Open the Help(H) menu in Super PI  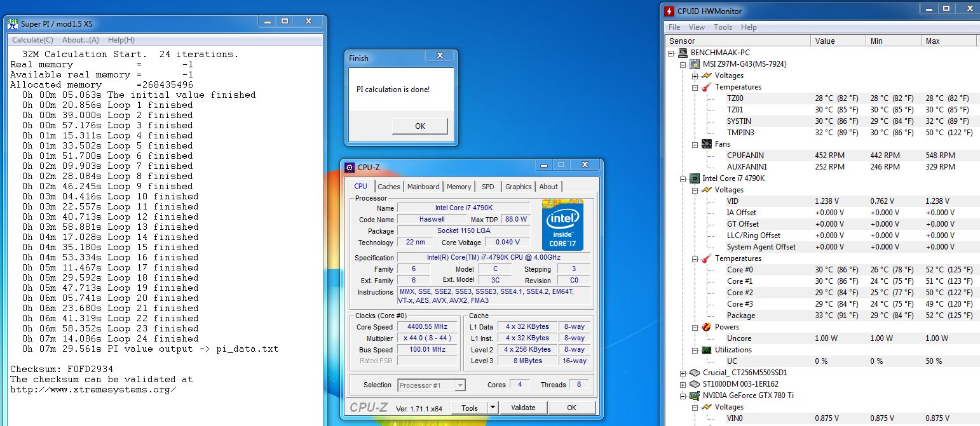click(121, 40)
